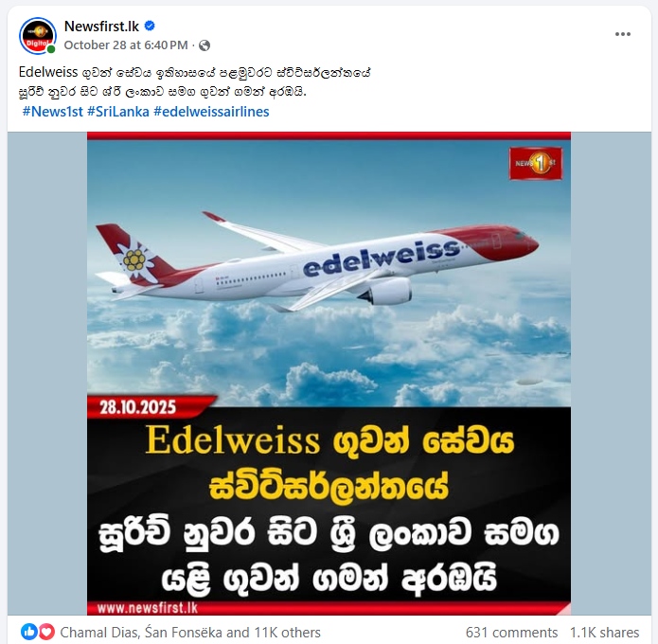Screen dimensions: 658x644
Task: Click the public globe audience icon
Action: coord(205,45)
